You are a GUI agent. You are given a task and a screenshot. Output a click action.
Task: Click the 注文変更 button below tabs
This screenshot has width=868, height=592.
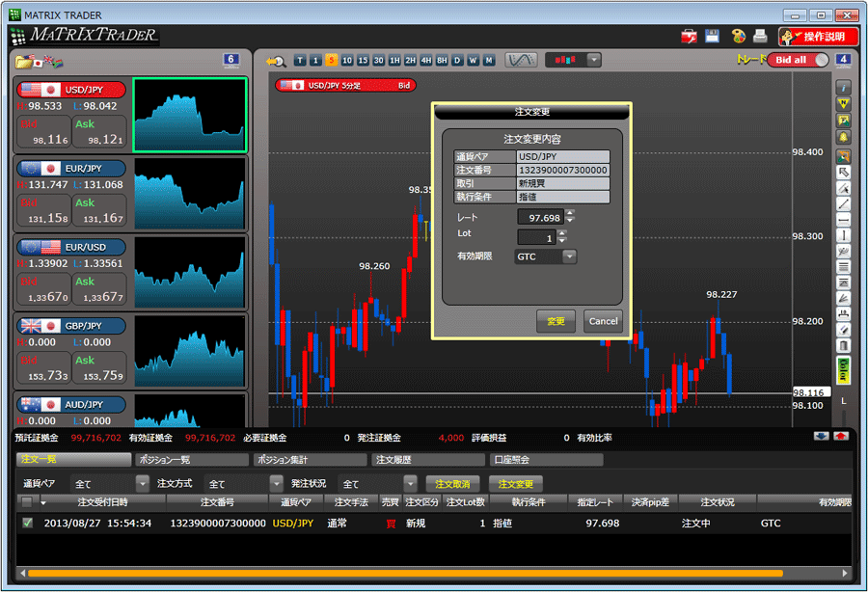515,484
